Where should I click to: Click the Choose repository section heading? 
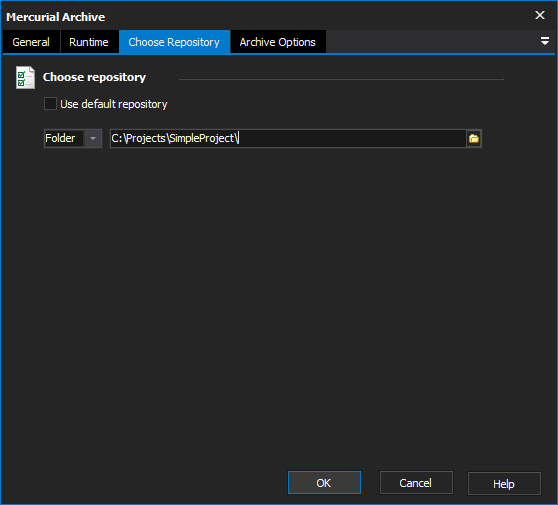click(94, 77)
